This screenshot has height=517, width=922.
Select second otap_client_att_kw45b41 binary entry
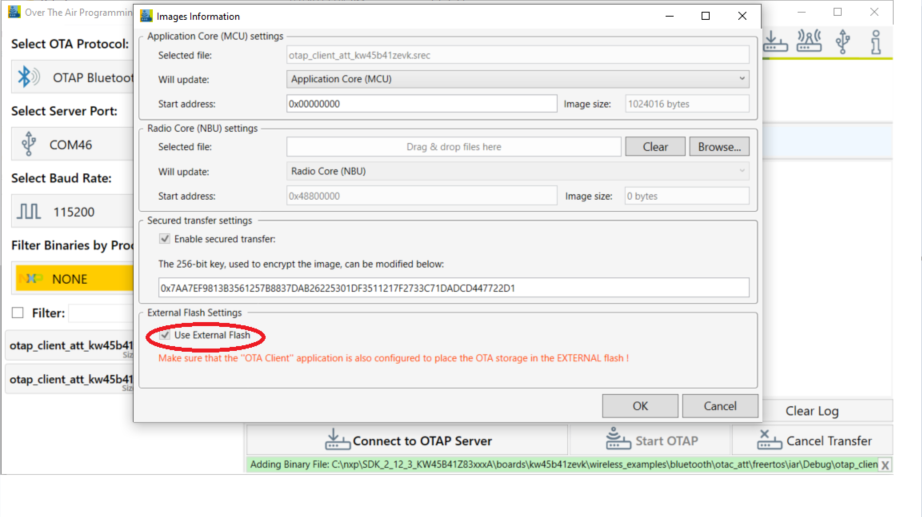coord(71,379)
